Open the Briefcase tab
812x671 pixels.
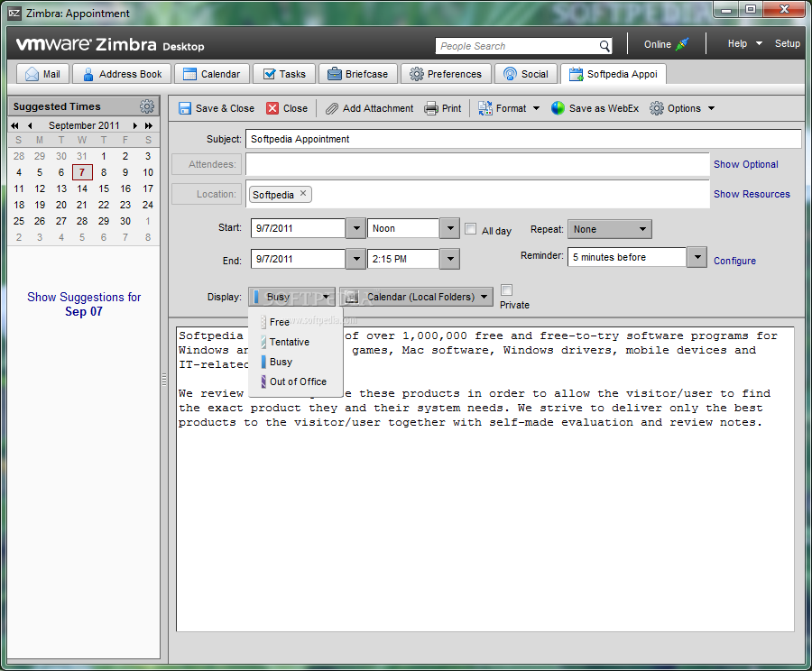click(358, 74)
